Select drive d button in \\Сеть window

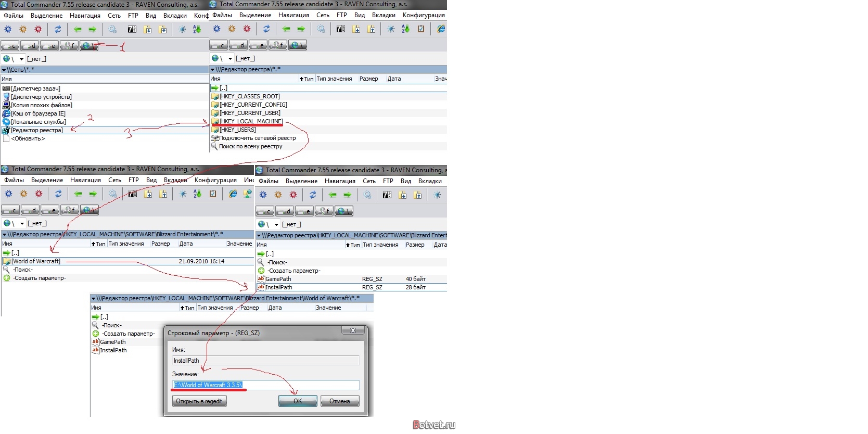coord(30,46)
